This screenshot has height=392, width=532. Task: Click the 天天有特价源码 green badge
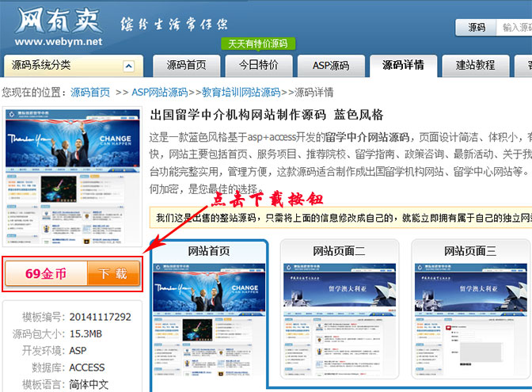click(258, 44)
